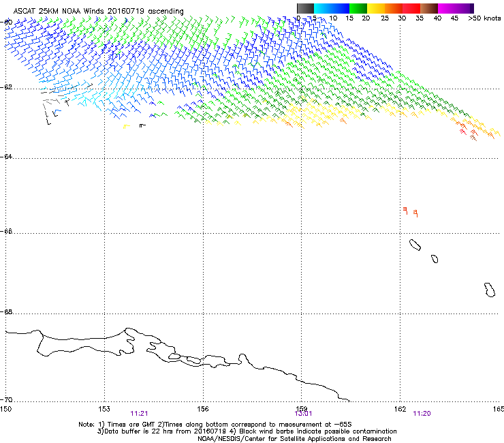This screenshot has width=504, height=443.
Task: Click the legend label '40'
Action: pyautogui.click(x=437, y=18)
